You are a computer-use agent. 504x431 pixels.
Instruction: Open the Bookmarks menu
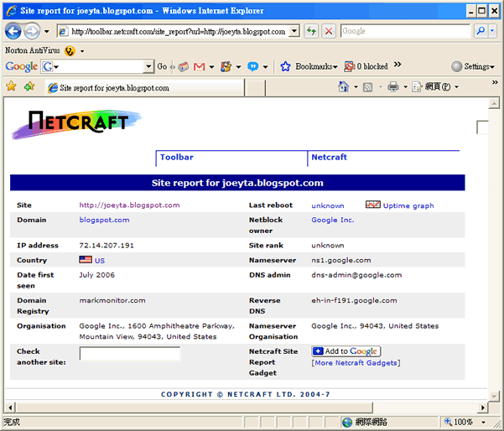click(x=316, y=66)
